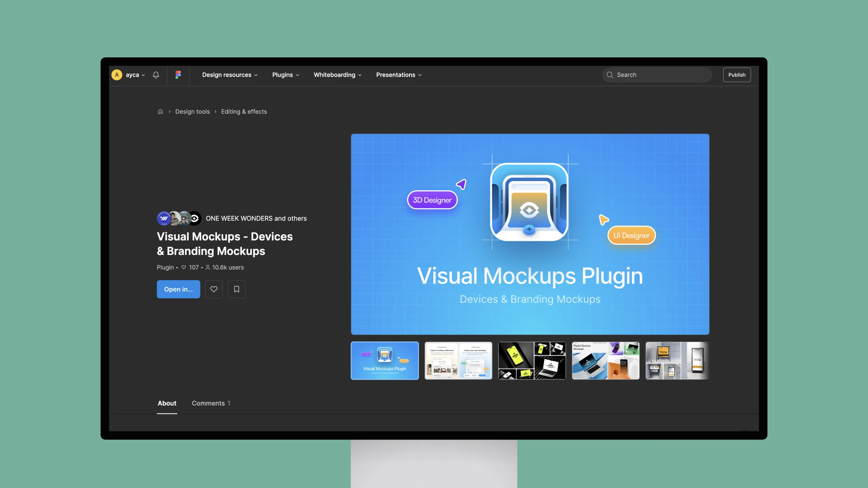Click the second preview thumbnail
This screenshot has width=868, height=488.
(458, 360)
